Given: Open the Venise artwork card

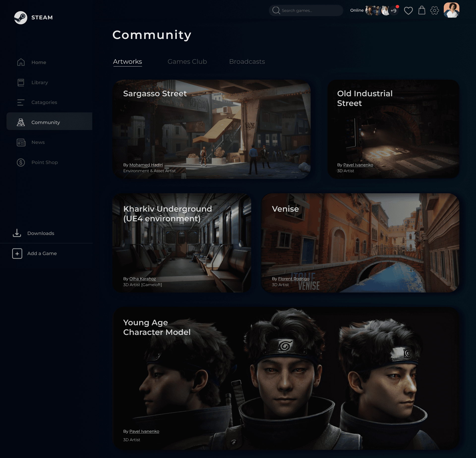Looking at the screenshot, I should tap(360, 243).
